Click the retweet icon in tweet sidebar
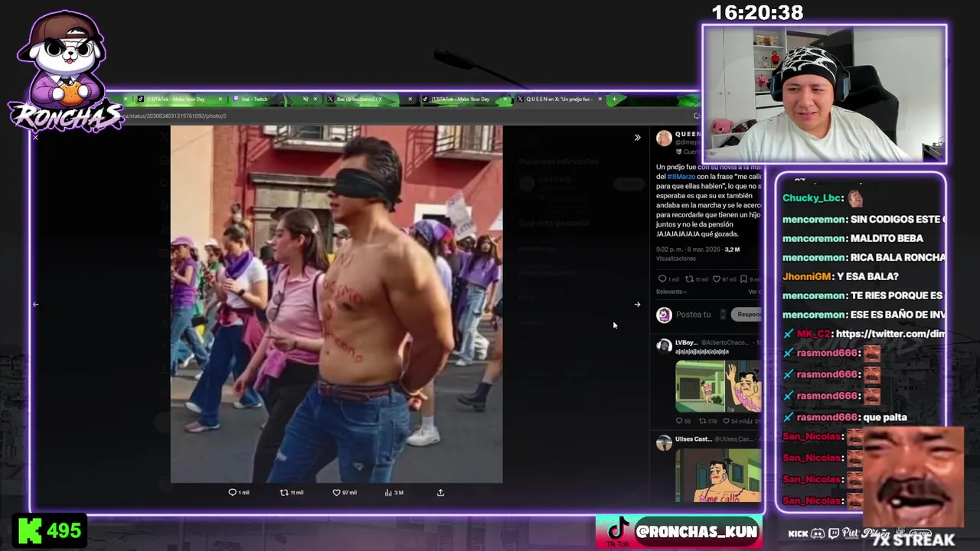This screenshot has width=980, height=551. click(688, 279)
